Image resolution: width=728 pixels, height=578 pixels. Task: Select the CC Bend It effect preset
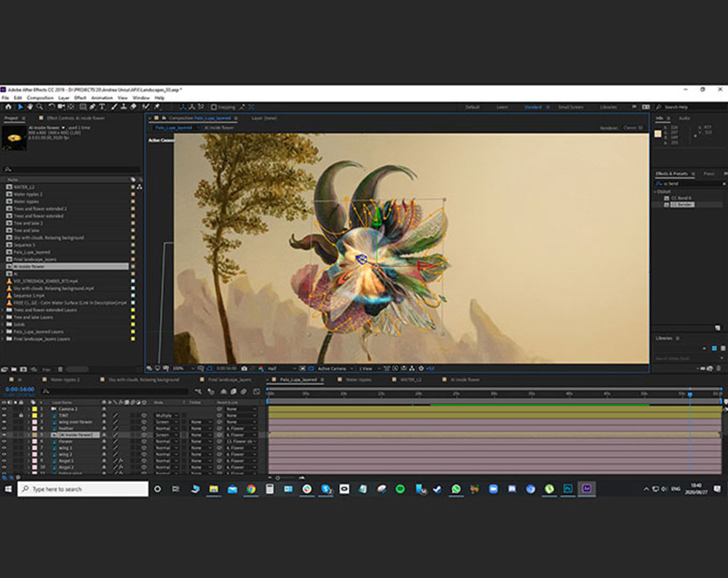681,198
